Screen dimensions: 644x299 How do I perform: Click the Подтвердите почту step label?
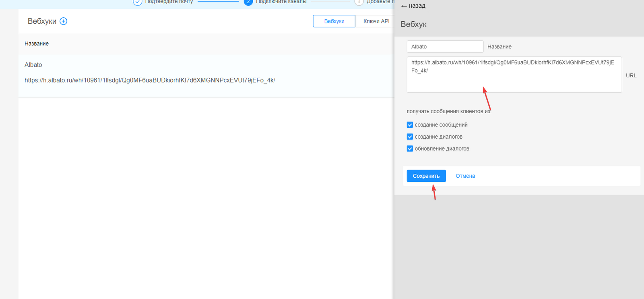click(169, 2)
